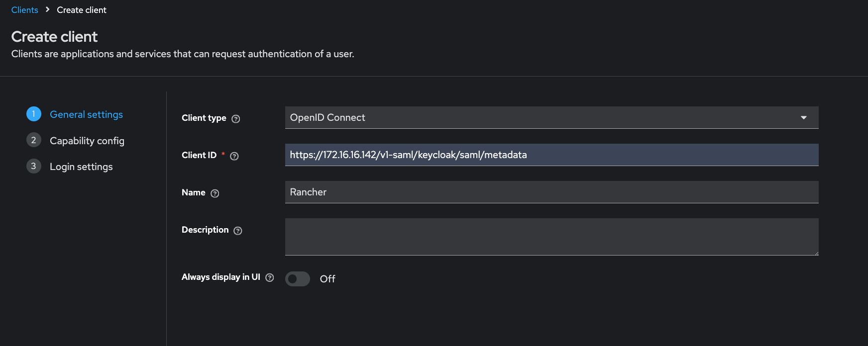The width and height of the screenshot is (868, 346).
Task: Click the Create client breadcrumb item
Action: coord(82,10)
